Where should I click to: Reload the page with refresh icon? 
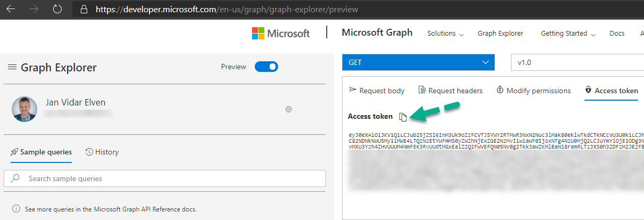point(58,10)
